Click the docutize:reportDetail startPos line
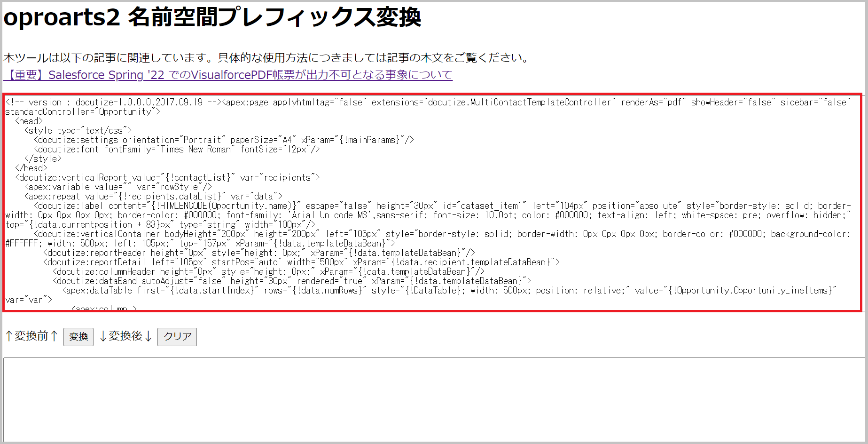The width and height of the screenshot is (868, 444). pos(301,262)
